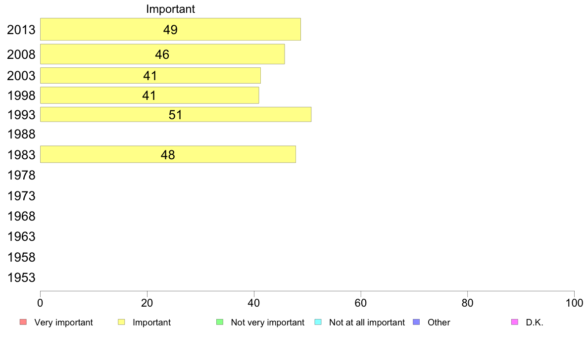Viewport: 588px width, 364px height.
Task: Click the yellow Important legend swatch
Action: coord(121,322)
